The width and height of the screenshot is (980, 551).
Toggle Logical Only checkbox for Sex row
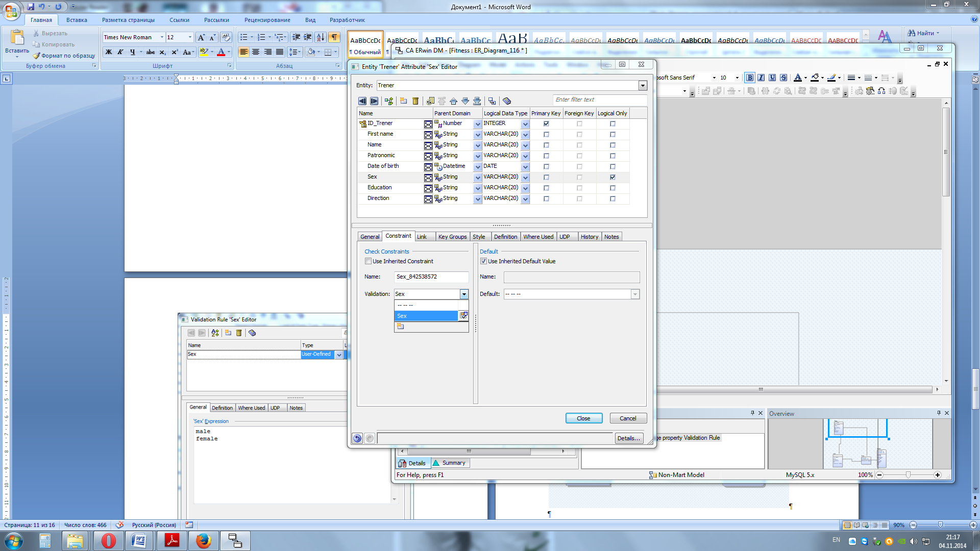[x=612, y=177]
